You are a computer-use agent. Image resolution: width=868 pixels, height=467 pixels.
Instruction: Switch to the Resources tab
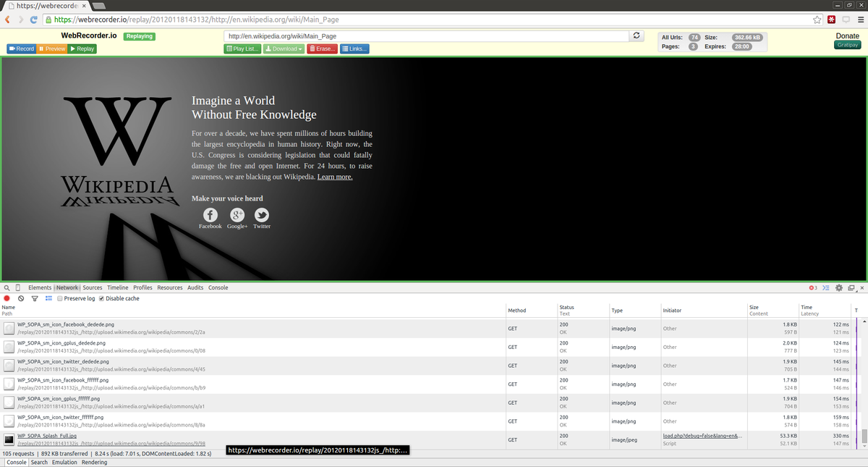pyautogui.click(x=170, y=287)
